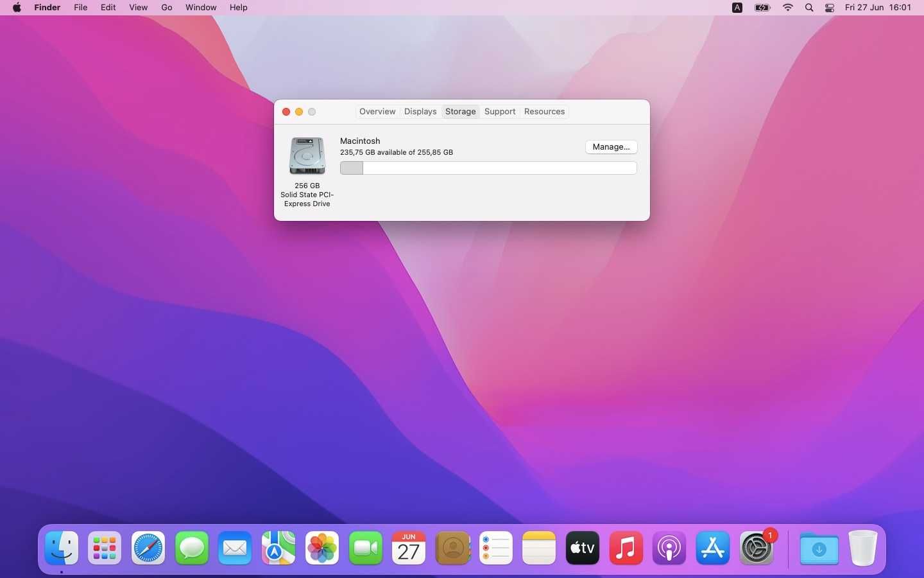This screenshot has width=924, height=578.
Task: Open the Finder menu
Action: (x=47, y=8)
